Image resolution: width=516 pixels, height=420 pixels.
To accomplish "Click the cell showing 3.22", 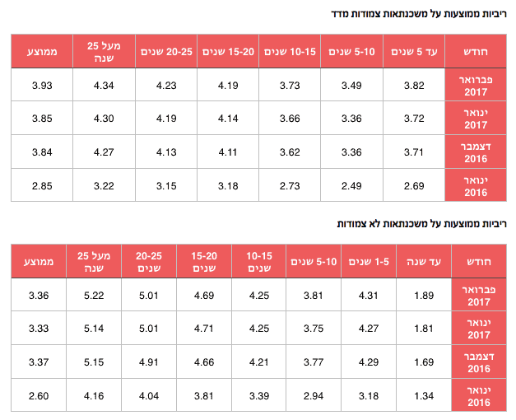I will [x=104, y=184].
